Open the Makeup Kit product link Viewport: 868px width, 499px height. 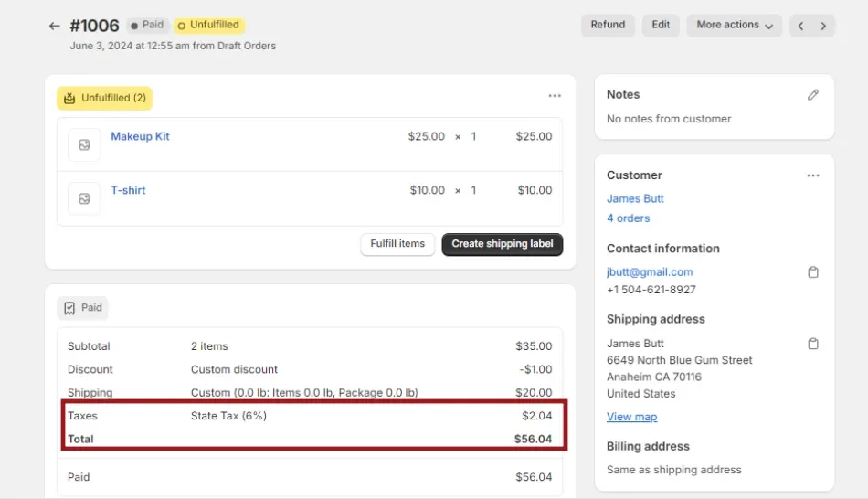[140, 137]
